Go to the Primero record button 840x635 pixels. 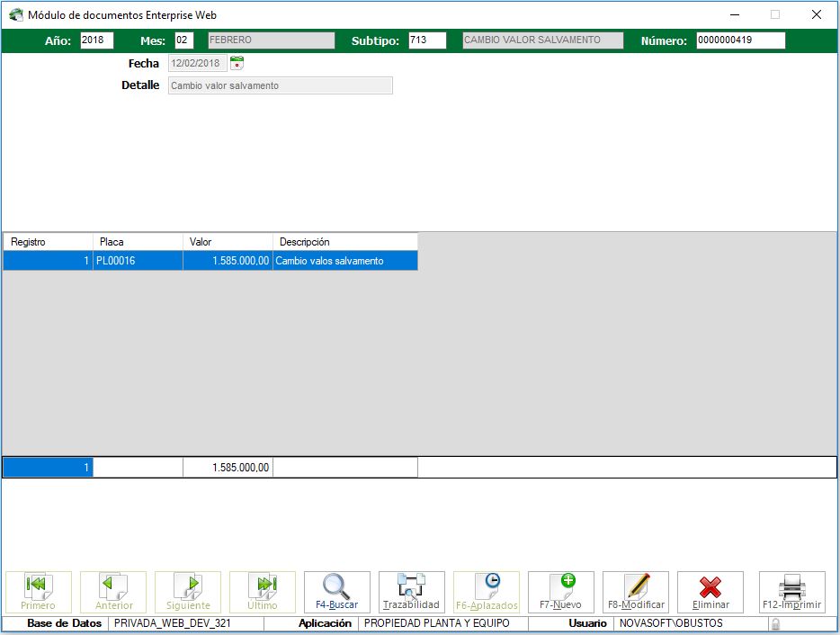coord(39,592)
